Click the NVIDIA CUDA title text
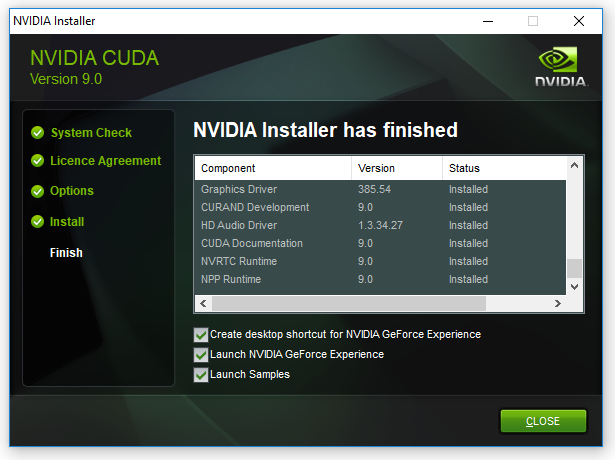Viewport: 615px width, 460px height. 95,58
